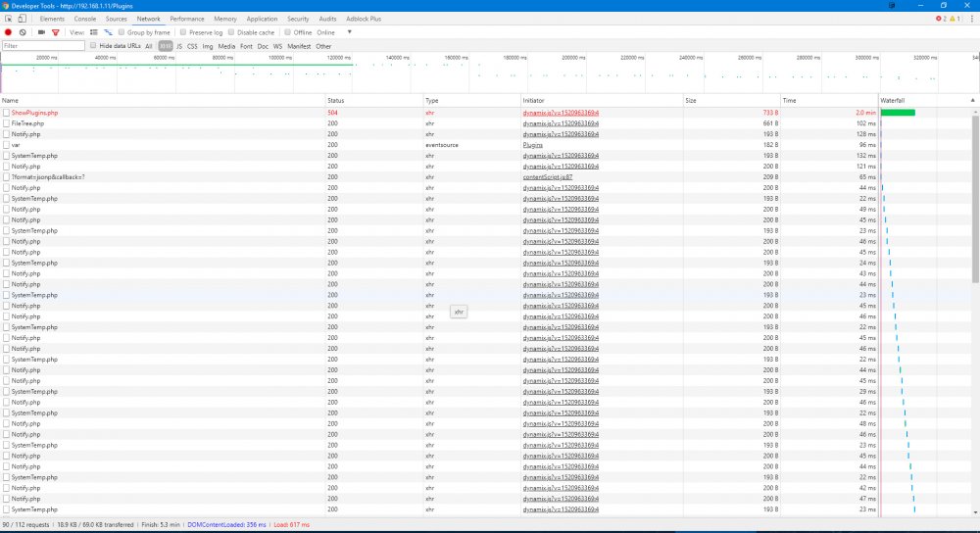980x533 pixels.
Task: Toggle the XHR request type filter
Action: tap(165, 46)
